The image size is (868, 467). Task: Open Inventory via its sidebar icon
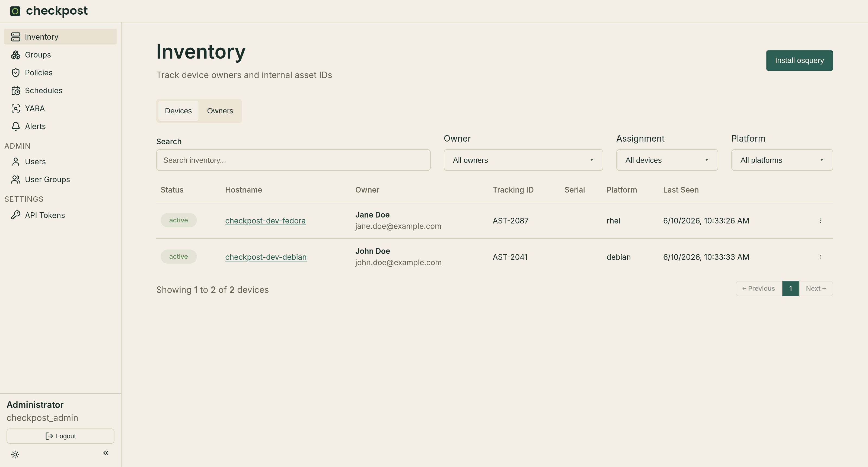click(15, 37)
